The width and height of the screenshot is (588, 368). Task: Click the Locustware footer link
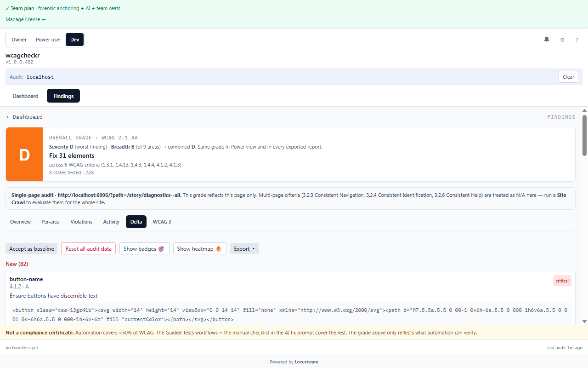[306, 362]
